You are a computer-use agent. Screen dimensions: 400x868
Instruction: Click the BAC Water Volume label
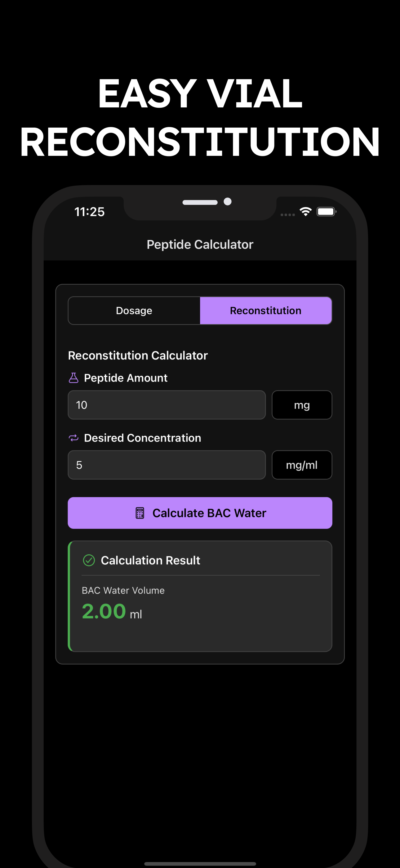(x=123, y=590)
